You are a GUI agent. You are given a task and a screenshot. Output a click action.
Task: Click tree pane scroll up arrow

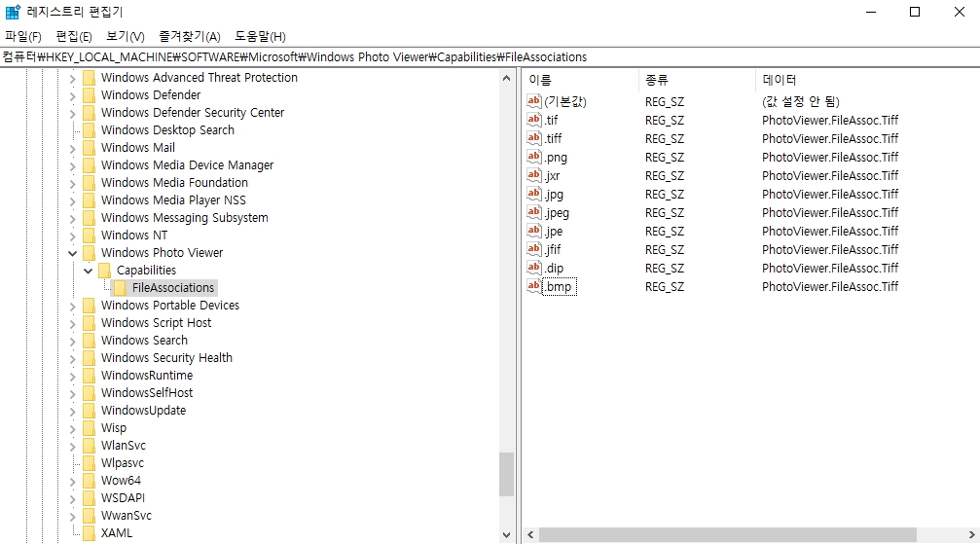click(506, 78)
